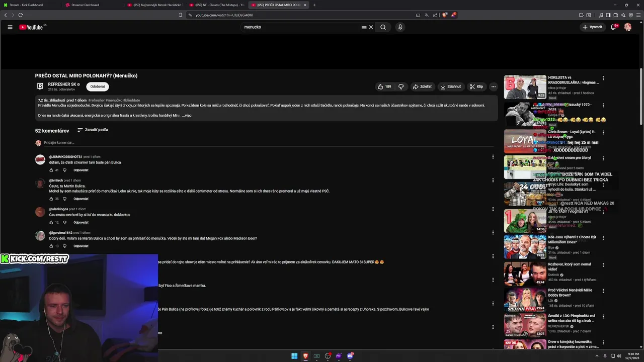Screen dimensions: 644x362
Task: Open the Zoradiť podľa sort dropdown
Action: (x=93, y=130)
